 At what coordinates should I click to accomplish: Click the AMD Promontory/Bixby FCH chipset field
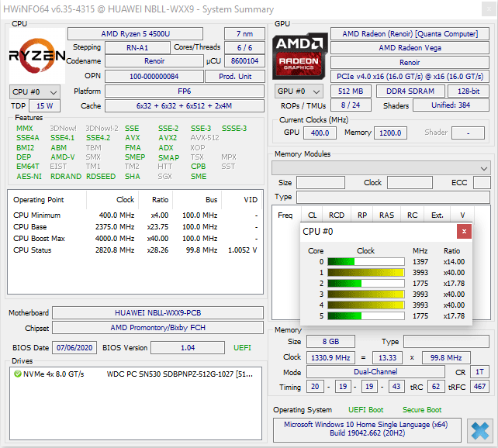[157, 328]
